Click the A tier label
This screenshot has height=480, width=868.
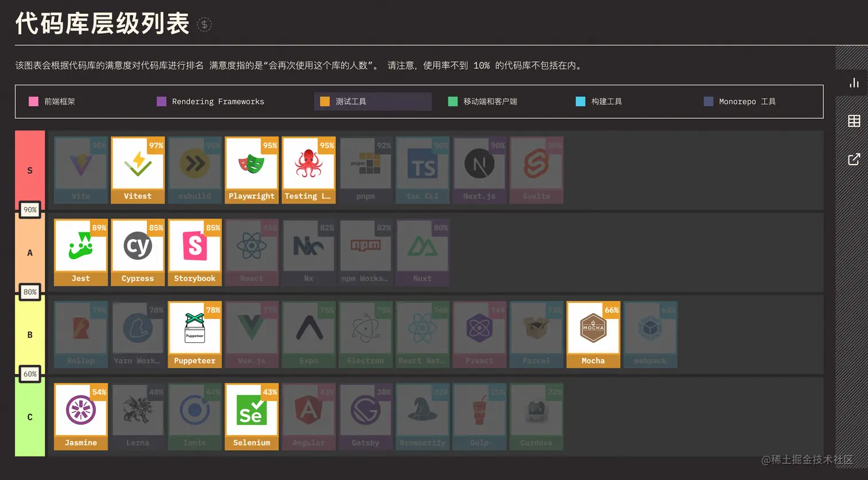[30, 252]
